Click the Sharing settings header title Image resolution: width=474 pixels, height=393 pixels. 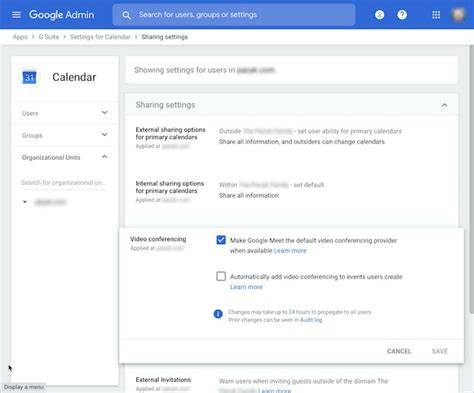pyautogui.click(x=165, y=105)
